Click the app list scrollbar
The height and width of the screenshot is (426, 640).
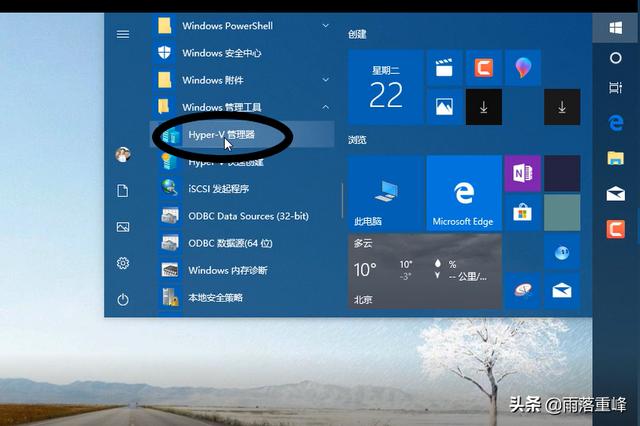(x=342, y=200)
